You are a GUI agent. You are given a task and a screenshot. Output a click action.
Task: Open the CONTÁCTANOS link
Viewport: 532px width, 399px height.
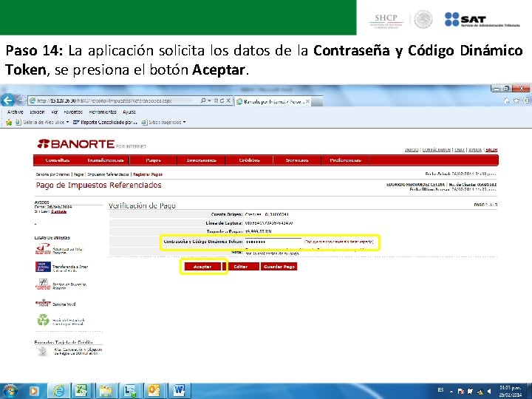tap(437, 149)
